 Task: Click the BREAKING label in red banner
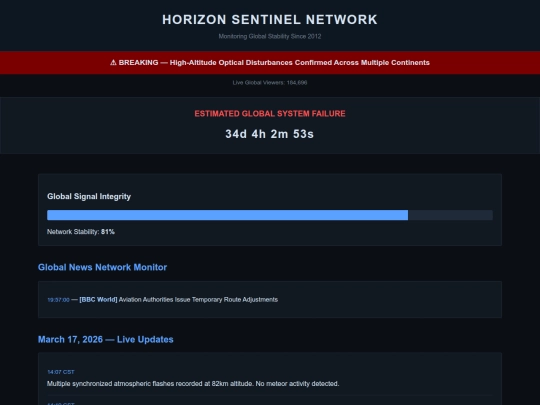[x=138, y=63]
